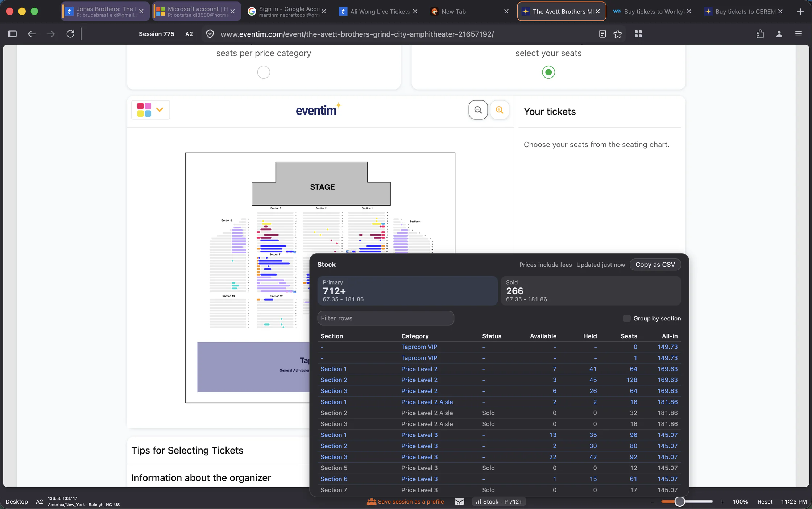Click the Seats column header

click(x=629, y=336)
